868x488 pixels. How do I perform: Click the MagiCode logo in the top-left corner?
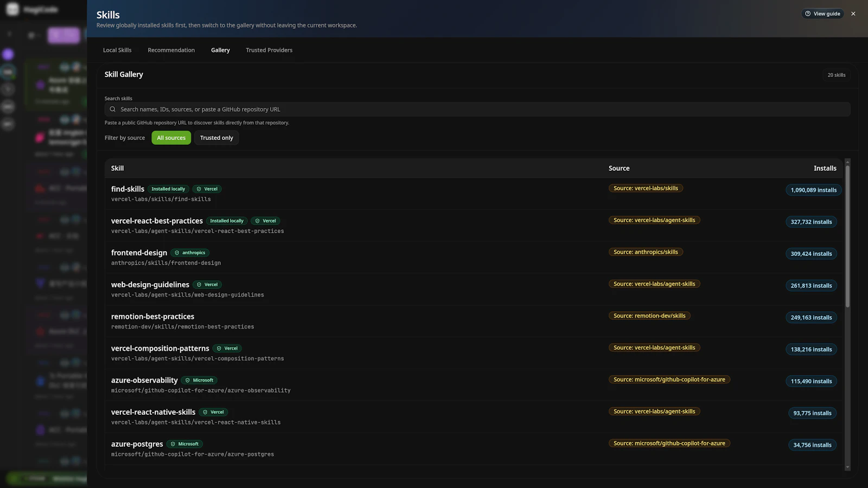click(12, 9)
